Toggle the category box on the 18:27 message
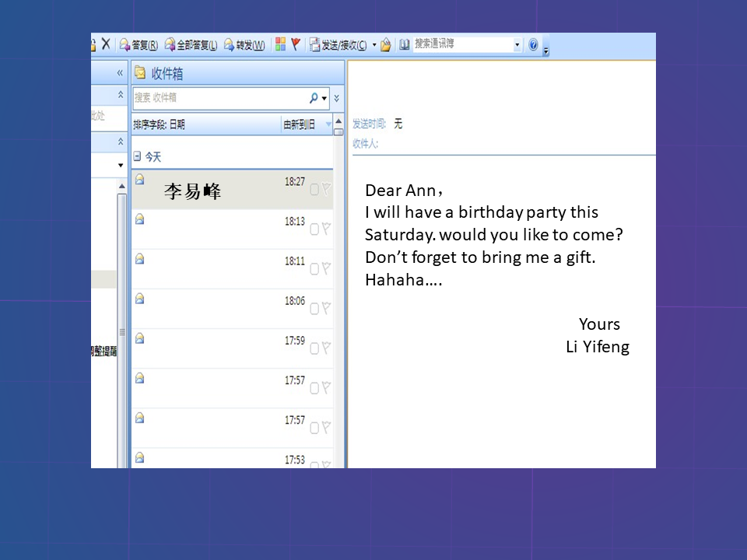Screen dimensions: 747x560 pyautogui.click(x=314, y=189)
